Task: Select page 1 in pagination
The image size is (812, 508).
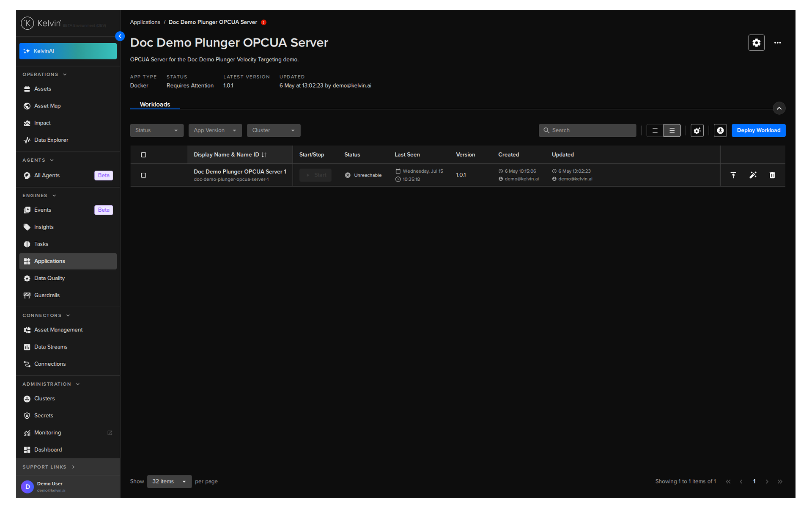Action: click(754, 482)
